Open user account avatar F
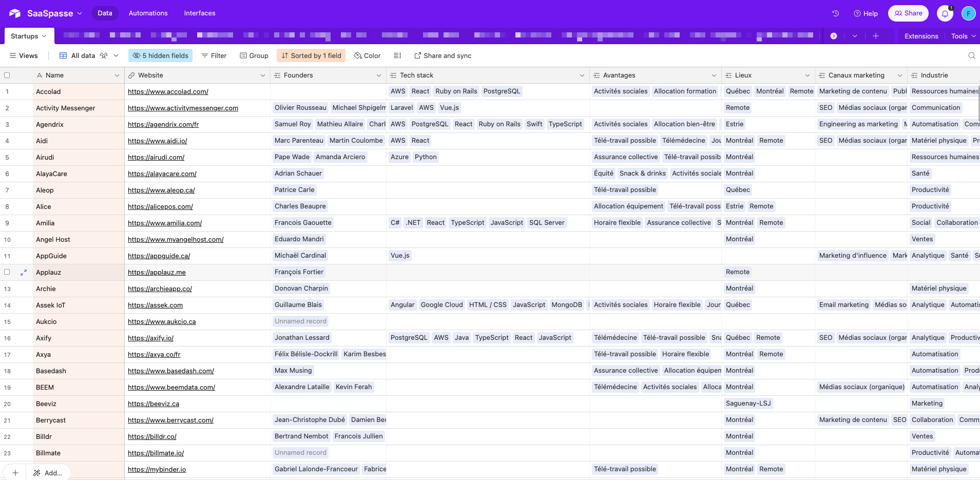This screenshot has width=980, height=480. (x=968, y=13)
